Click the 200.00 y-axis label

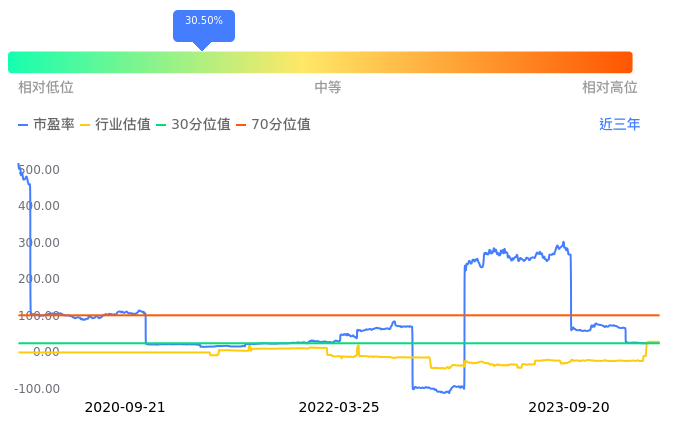(40, 279)
